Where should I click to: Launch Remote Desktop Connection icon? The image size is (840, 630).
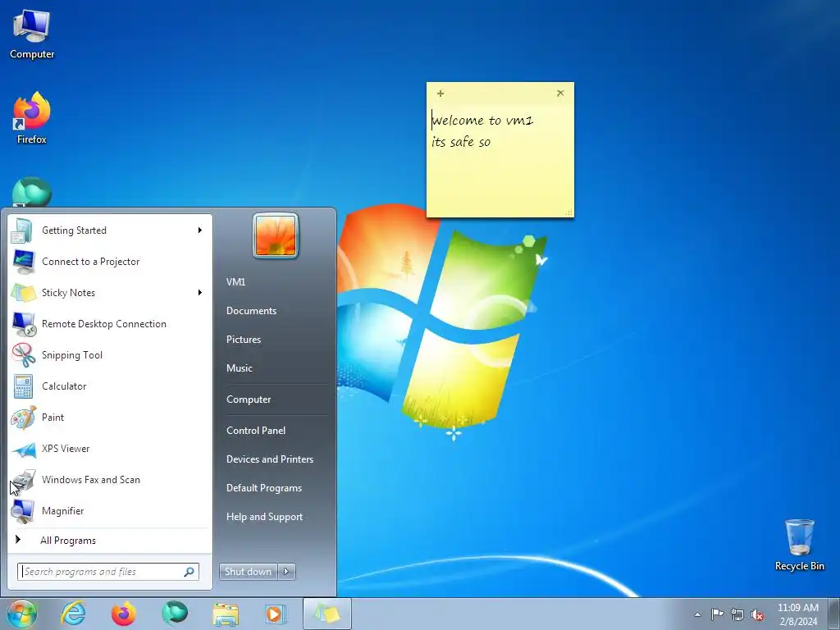coord(22,323)
